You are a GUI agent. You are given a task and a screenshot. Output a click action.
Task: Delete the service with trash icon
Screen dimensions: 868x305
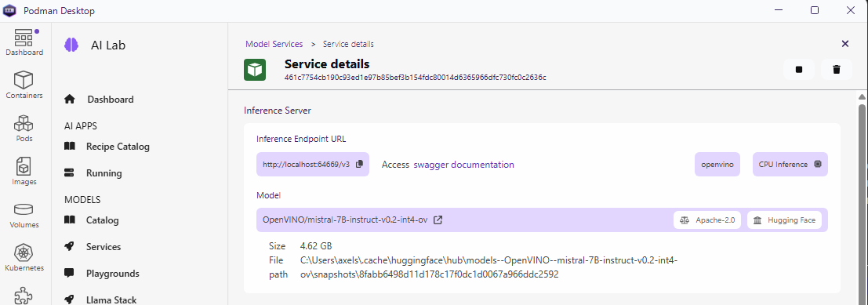pos(837,70)
